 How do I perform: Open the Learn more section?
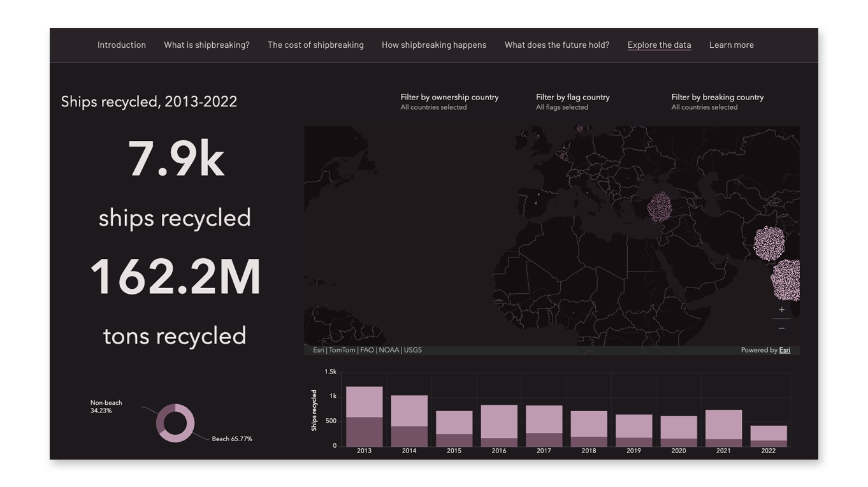tap(732, 45)
